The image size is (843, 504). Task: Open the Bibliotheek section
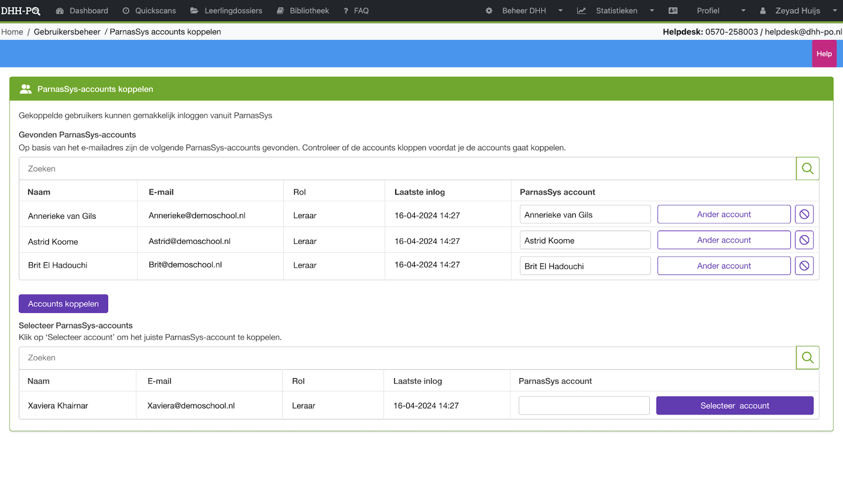303,11
